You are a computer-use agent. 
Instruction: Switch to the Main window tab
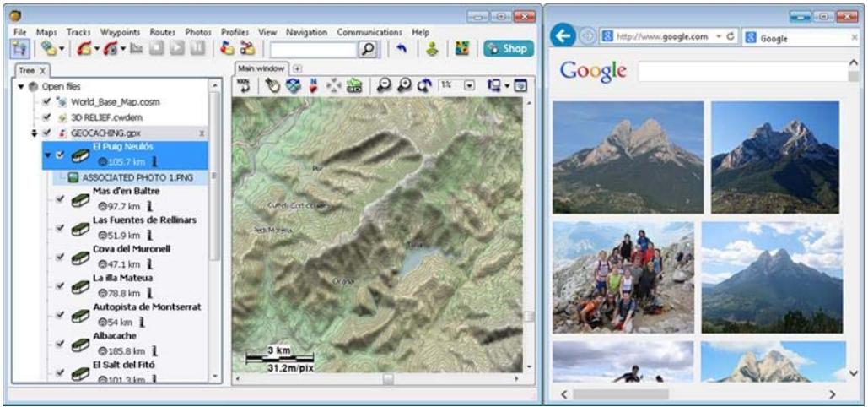pos(261,68)
